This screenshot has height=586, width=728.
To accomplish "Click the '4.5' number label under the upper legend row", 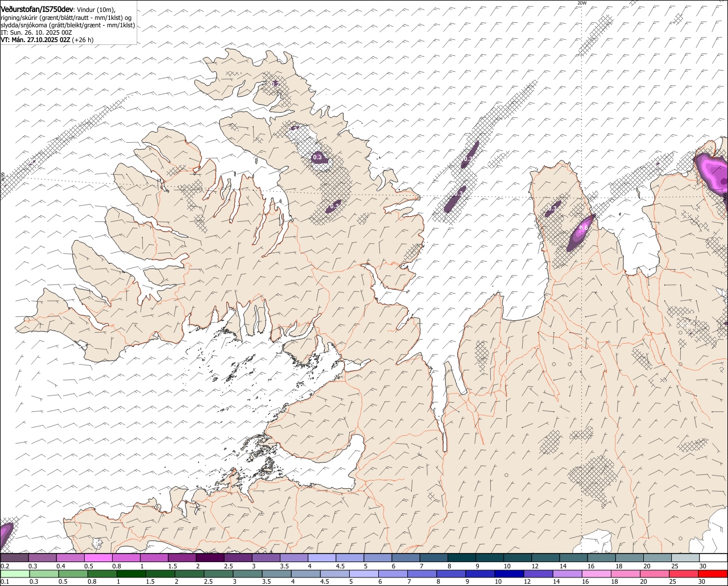I will click(340, 566).
